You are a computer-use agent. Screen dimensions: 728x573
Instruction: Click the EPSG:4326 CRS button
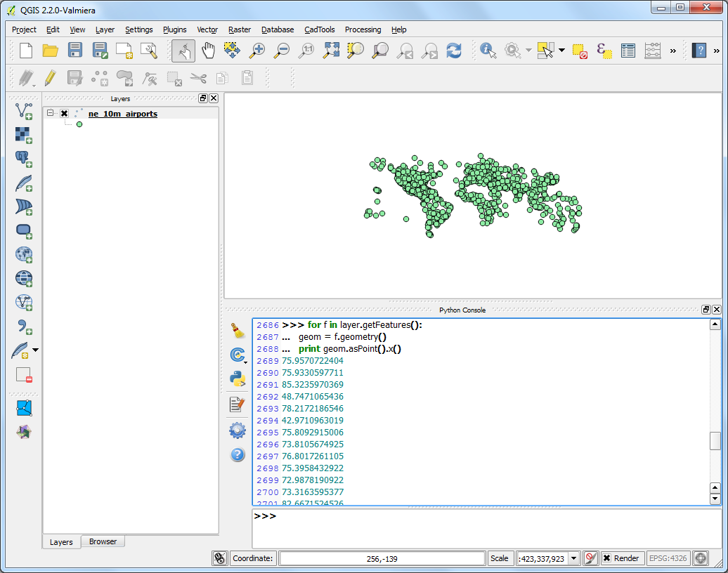coord(668,558)
